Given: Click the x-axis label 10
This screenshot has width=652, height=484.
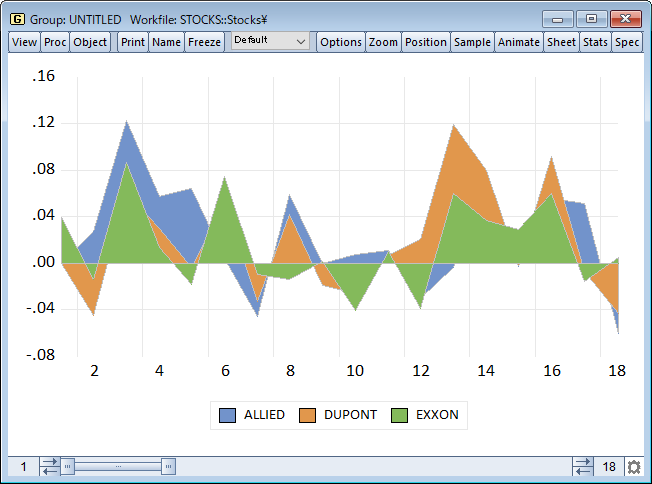Looking at the screenshot, I should point(355,370).
